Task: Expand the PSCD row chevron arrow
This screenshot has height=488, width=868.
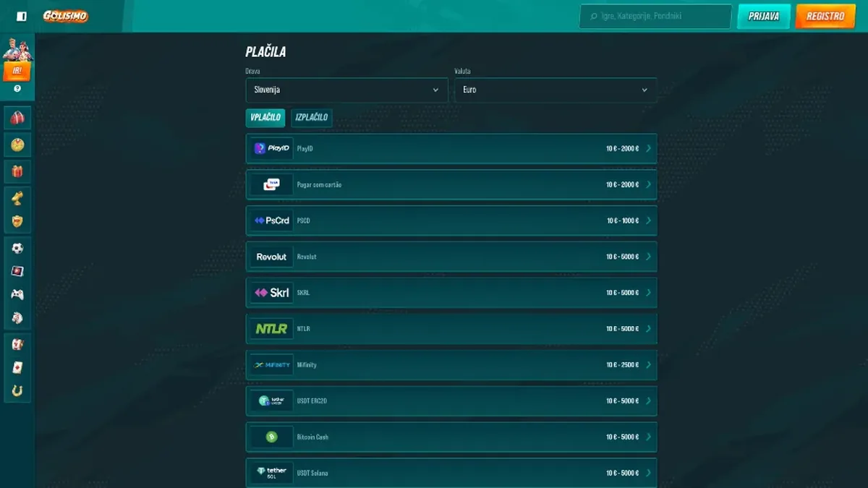Action: [x=648, y=221]
